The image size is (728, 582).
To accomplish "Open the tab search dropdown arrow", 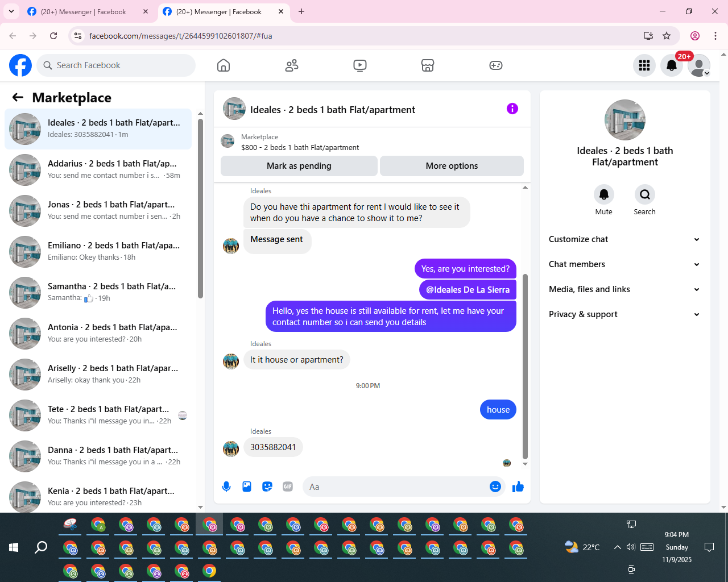I will tap(11, 11).
